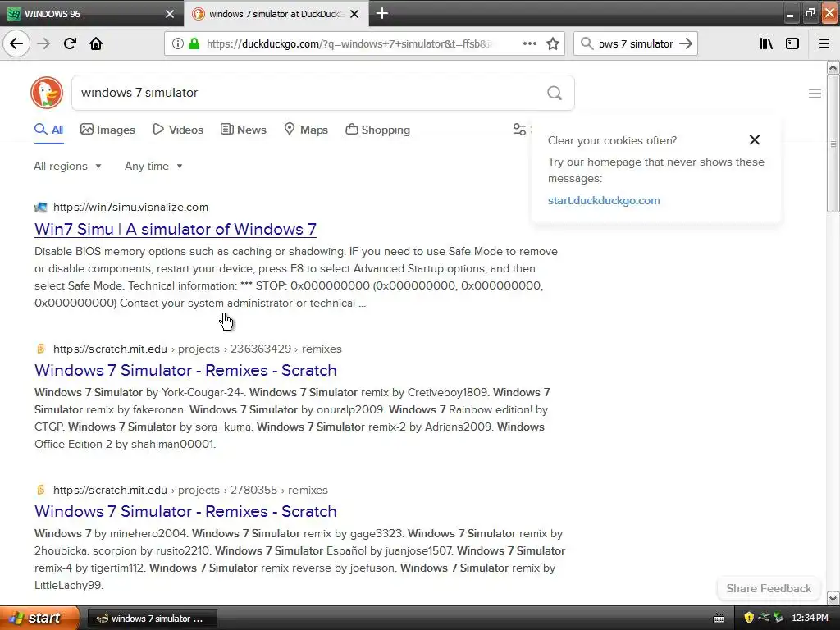Click the forward navigation arrow
Image resolution: width=840 pixels, height=630 pixels.
43,43
